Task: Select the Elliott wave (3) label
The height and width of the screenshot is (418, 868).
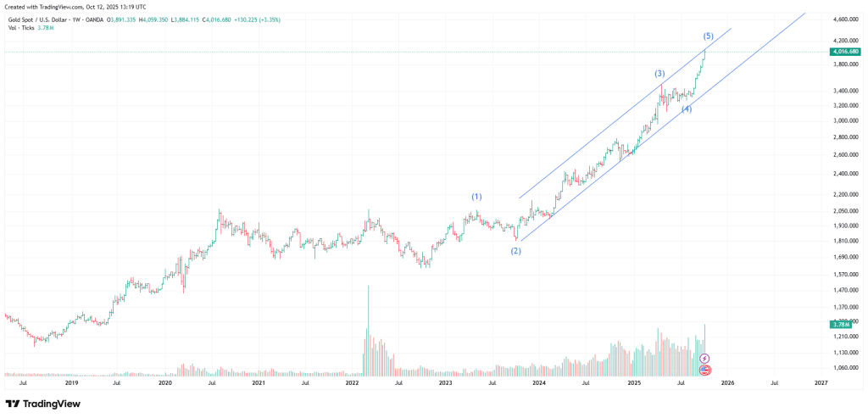Action: 659,74
